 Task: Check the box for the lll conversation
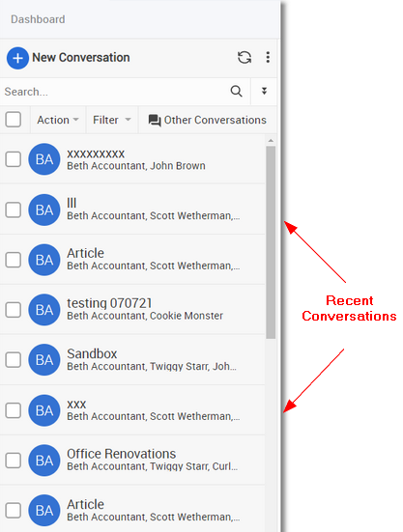point(14,210)
